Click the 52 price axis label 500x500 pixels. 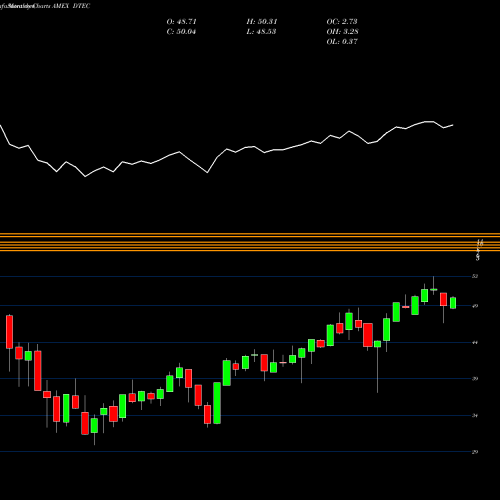click(475, 276)
